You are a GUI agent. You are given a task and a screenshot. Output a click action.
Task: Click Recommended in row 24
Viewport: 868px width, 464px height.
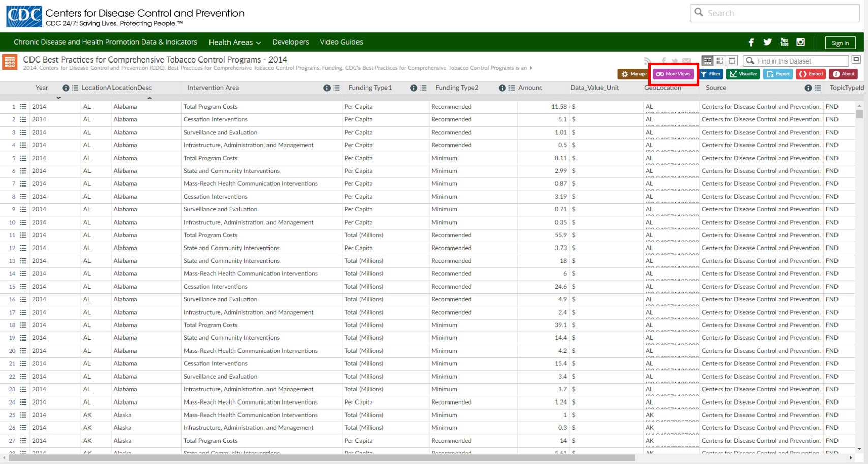(x=452, y=402)
